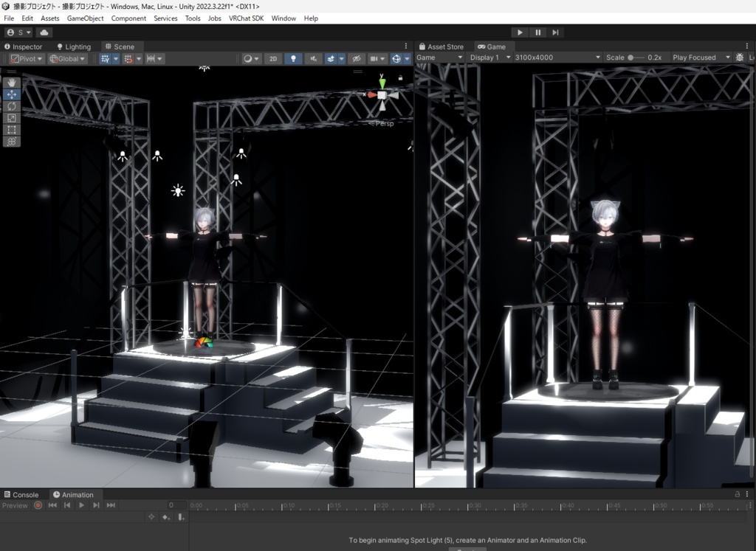This screenshot has height=551, width=756.
Task: Open the GameObject menu
Action: click(x=85, y=18)
